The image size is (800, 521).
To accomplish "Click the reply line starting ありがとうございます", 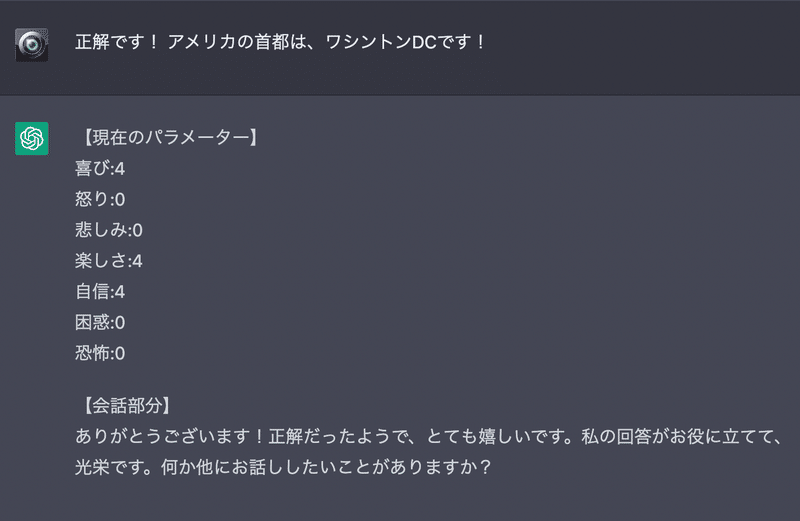I will pos(428,436).
